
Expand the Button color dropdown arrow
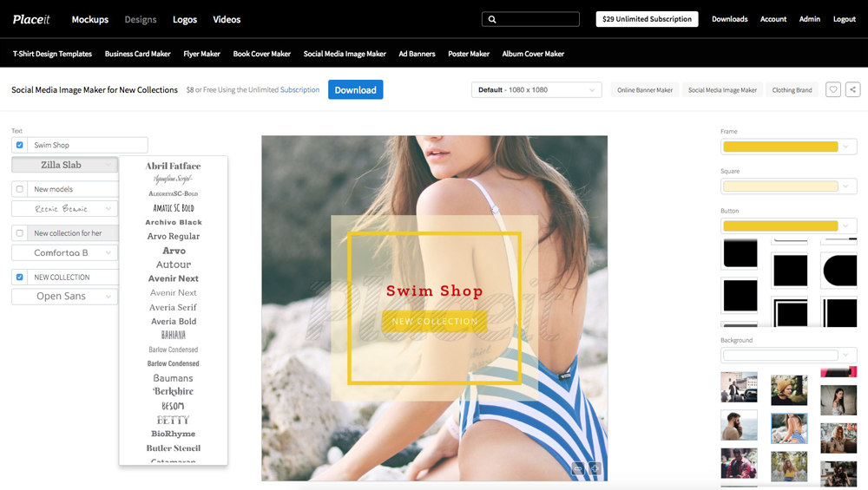845,225
